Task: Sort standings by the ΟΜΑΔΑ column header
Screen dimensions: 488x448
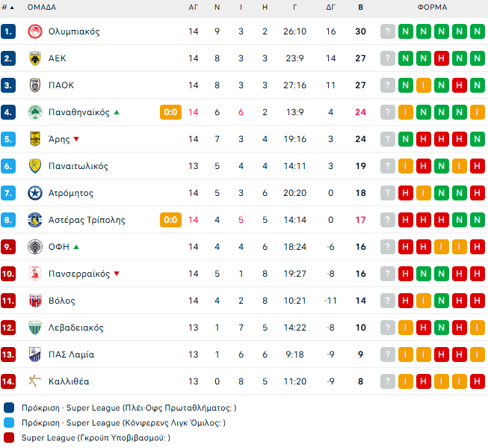Action: tap(42, 7)
